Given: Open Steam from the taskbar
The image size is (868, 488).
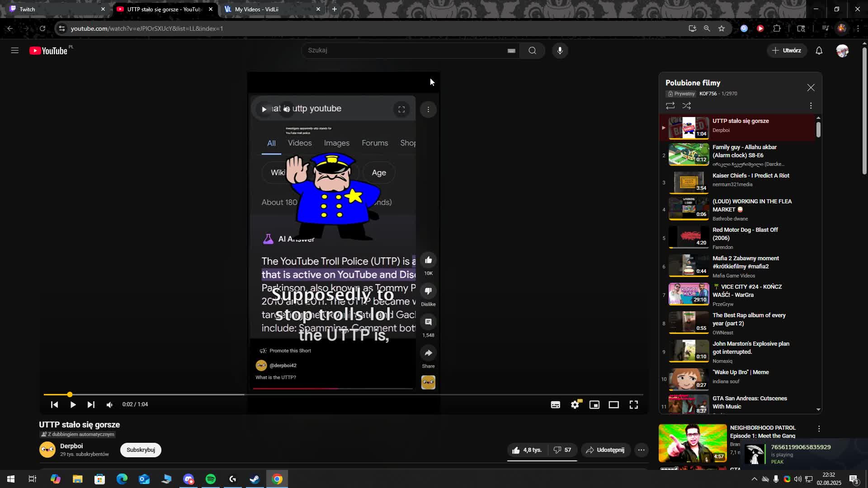Looking at the screenshot, I should [255, 479].
